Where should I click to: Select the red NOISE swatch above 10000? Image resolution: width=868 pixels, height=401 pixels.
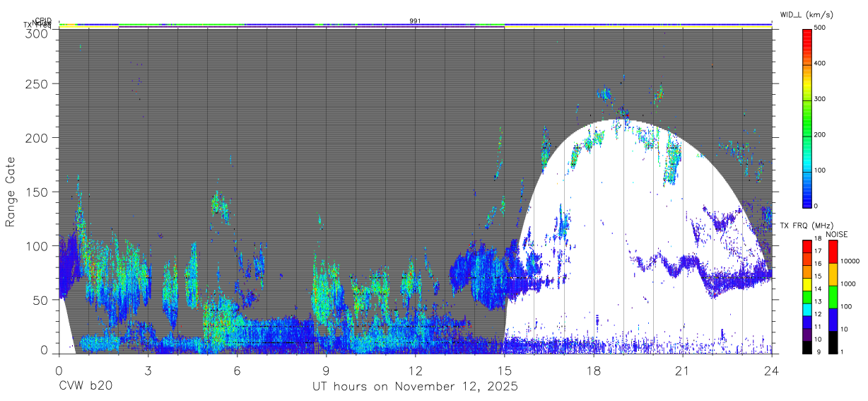833,251
